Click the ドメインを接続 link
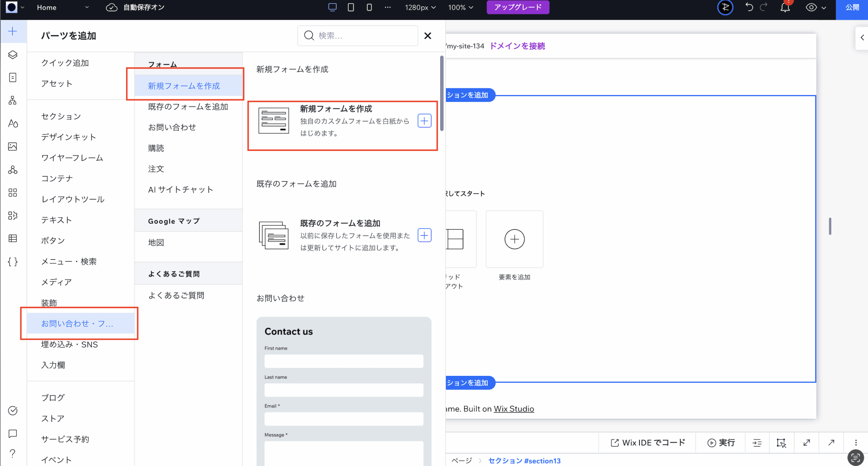This screenshot has width=868, height=466. (x=517, y=46)
